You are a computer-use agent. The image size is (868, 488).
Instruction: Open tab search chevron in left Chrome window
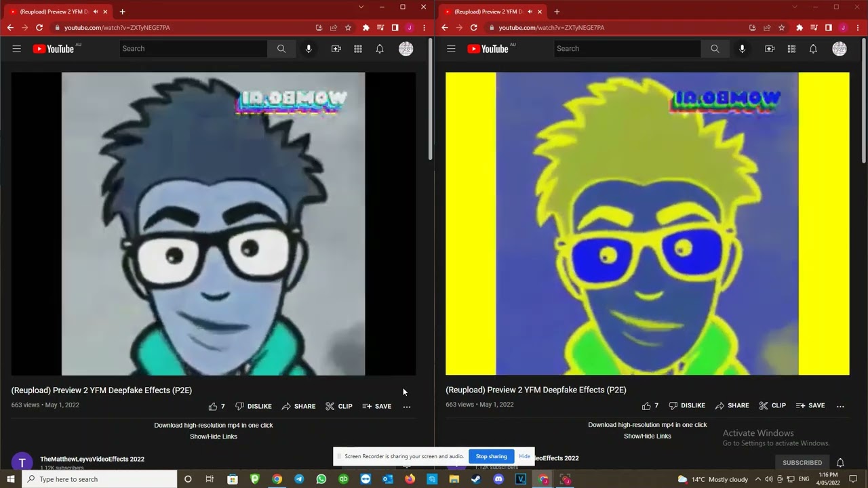pos(361,7)
